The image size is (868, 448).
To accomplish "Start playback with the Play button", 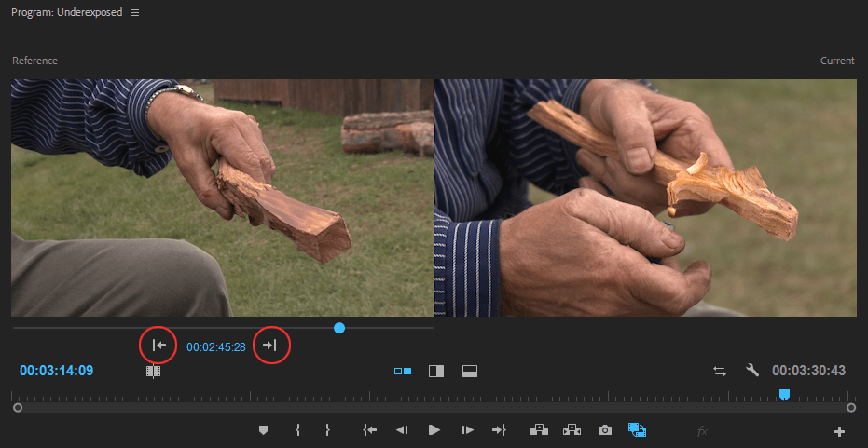I will tap(434, 429).
